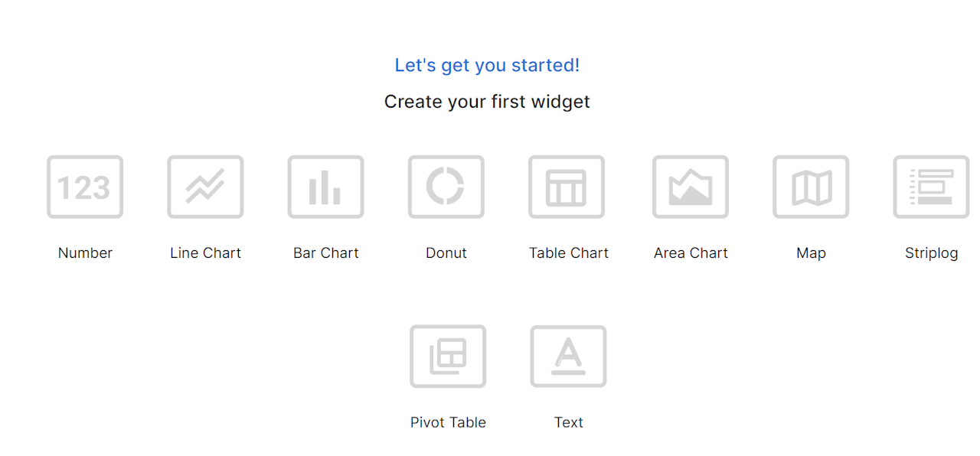The image size is (980, 456).
Task: Pick the Donut chart widget icon
Action: click(446, 187)
